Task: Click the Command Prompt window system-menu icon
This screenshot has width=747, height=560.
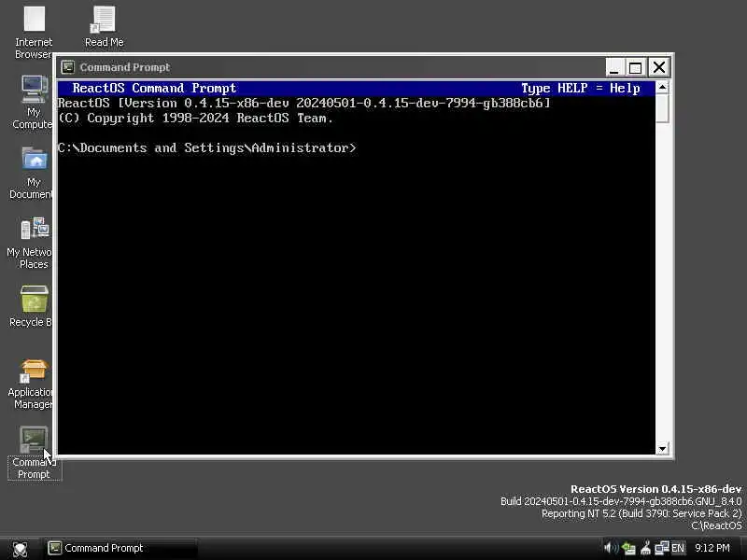Action: click(67, 67)
